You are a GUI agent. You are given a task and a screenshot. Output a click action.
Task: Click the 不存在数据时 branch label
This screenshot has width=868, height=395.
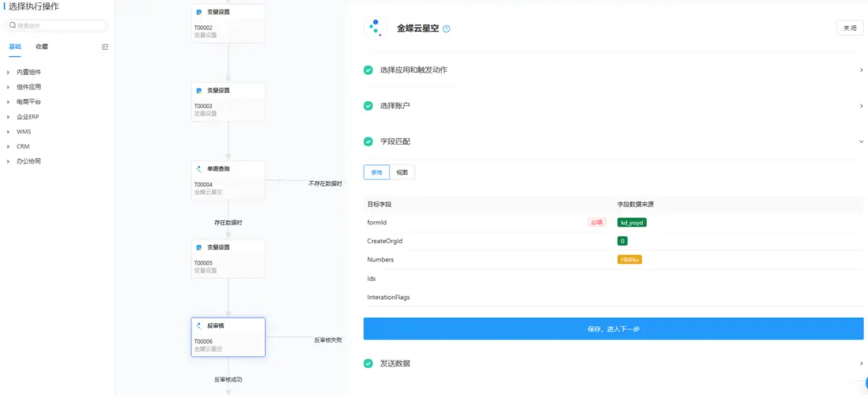(325, 183)
